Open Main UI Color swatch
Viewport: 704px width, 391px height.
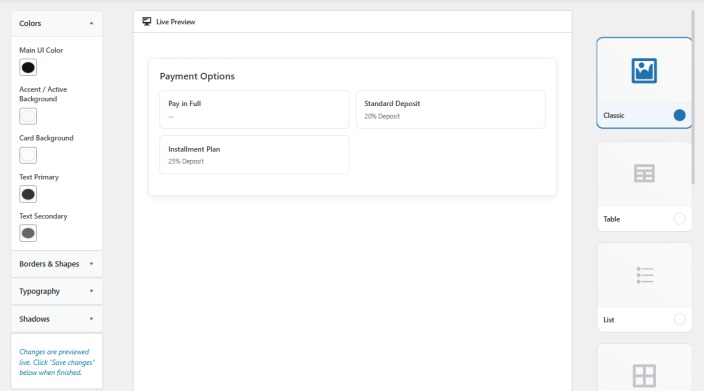[x=28, y=67]
